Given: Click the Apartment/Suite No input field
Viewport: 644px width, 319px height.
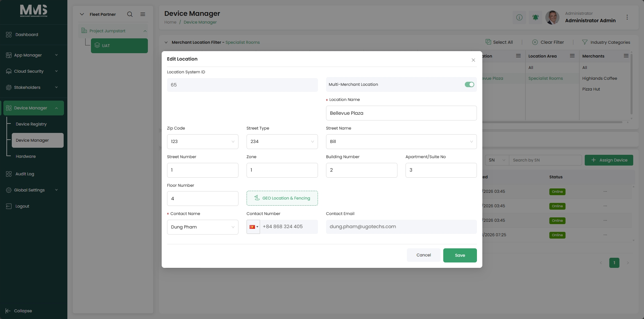Looking at the screenshot, I should 441,170.
